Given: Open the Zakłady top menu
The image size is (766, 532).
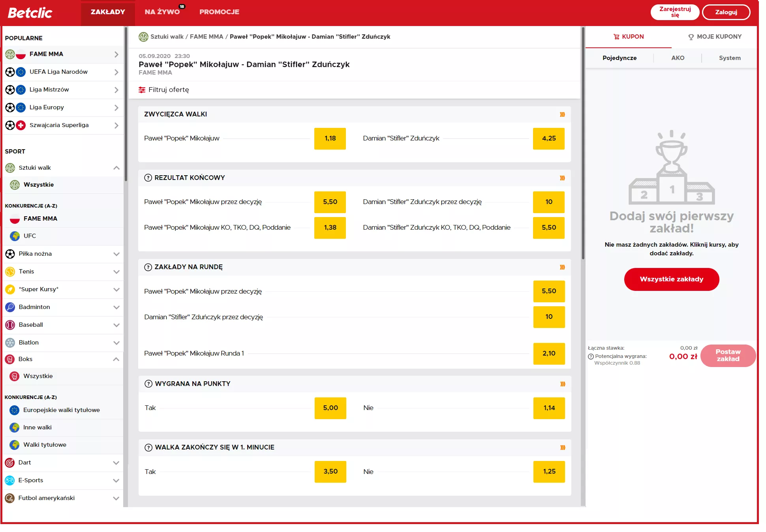Looking at the screenshot, I should click(108, 13).
